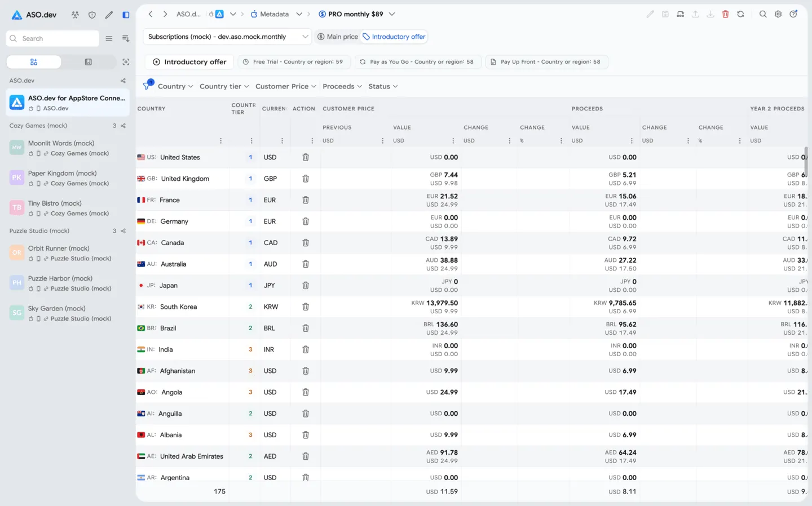Click the Introductory offer add button
The height and width of the screenshot is (506, 812).
(x=189, y=62)
